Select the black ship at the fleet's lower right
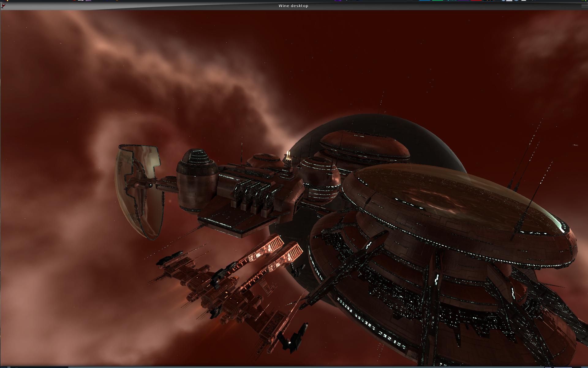 292,339
